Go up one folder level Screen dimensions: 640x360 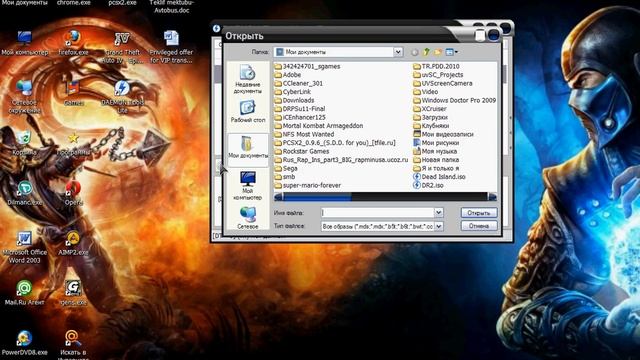pos(426,52)
